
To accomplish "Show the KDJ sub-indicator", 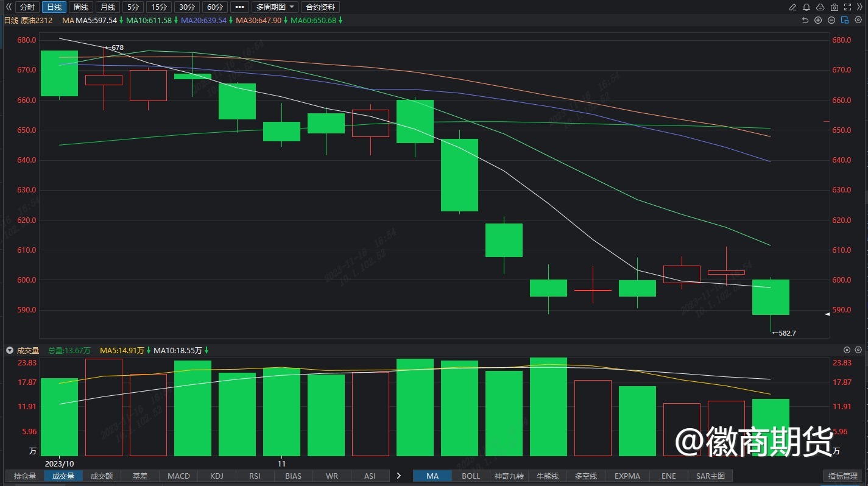I will point(217,476).
